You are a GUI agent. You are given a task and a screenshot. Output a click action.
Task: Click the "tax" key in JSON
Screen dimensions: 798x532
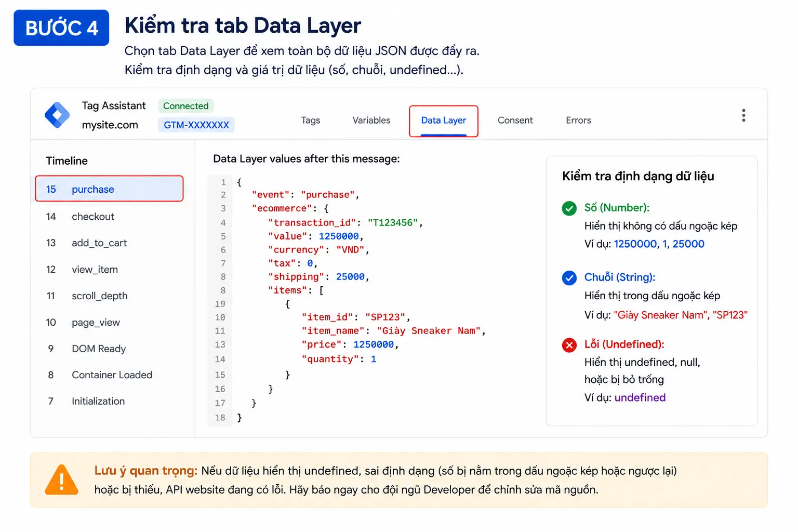(x=282, y=263)
